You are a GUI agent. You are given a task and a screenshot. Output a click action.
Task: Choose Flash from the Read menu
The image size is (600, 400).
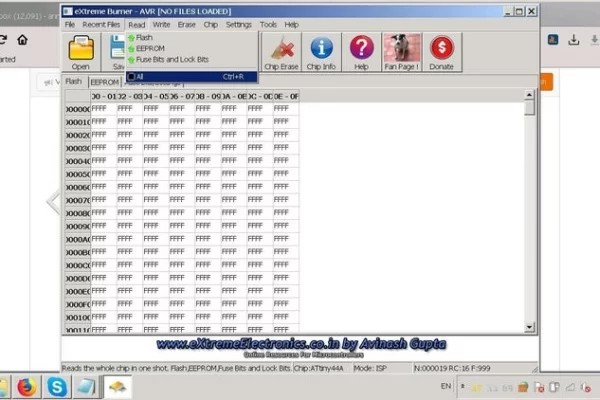pos(192,38)
